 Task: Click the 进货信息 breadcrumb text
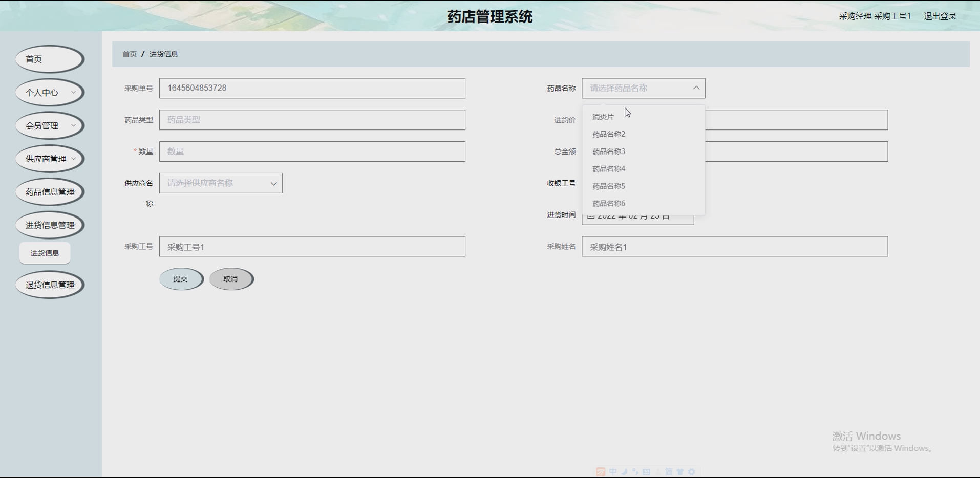click(163, 54)
